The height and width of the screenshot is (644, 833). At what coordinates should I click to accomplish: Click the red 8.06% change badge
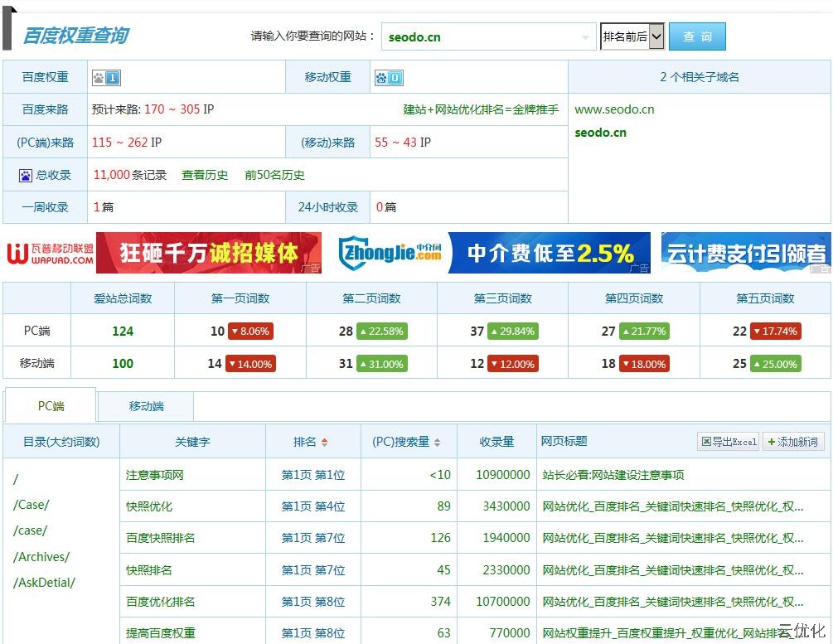(251, 331)
